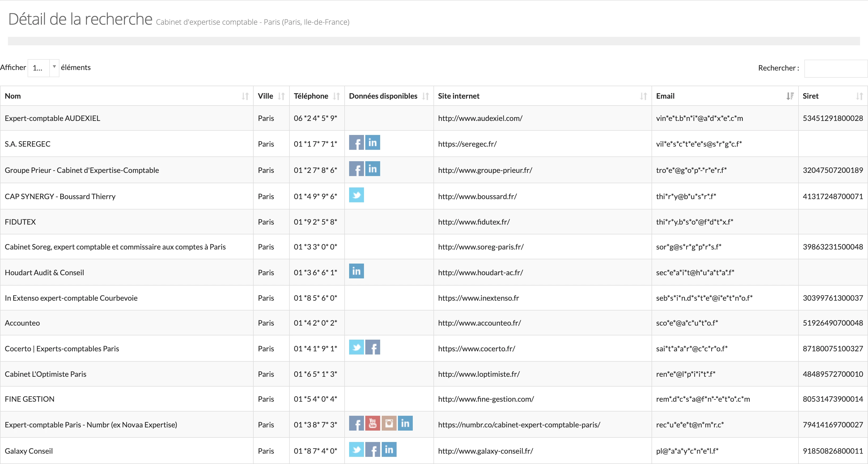Click the LinkedIn icon in S.A. SEREGEC row

point(372,142)
